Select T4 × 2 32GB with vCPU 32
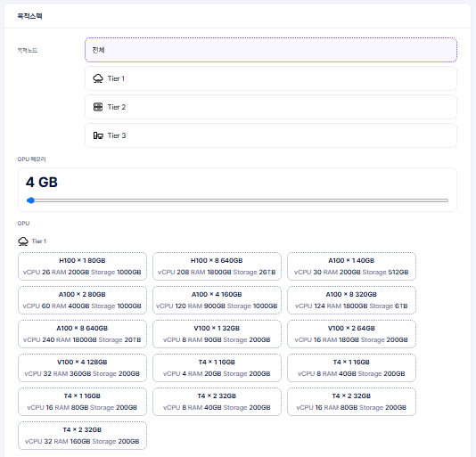 pos(82,436)
